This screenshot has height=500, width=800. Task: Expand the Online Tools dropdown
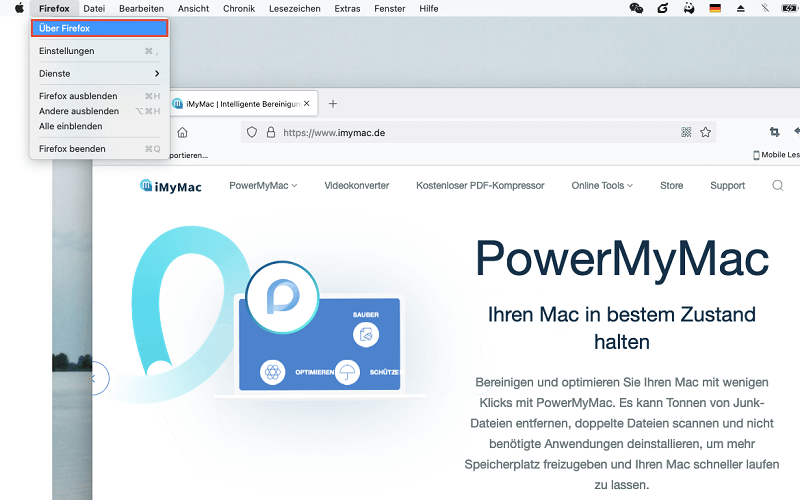[x=602, y=186]
